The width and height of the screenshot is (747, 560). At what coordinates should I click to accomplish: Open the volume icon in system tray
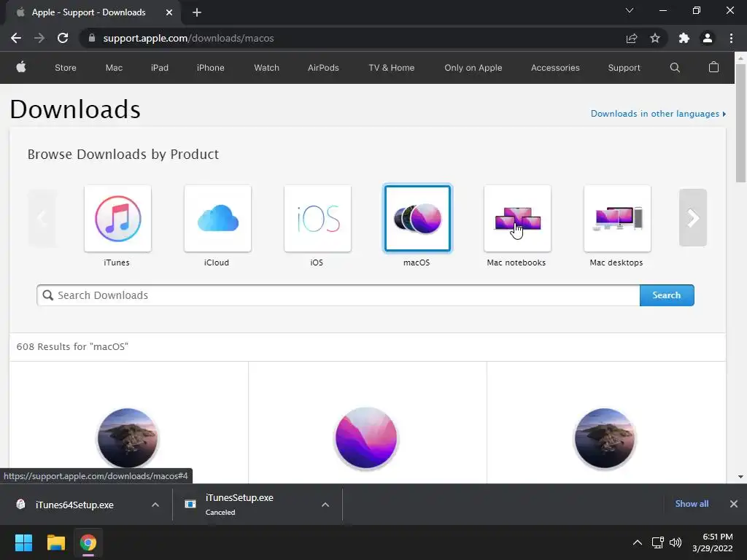pyautogui.click(x=676, y=542)
